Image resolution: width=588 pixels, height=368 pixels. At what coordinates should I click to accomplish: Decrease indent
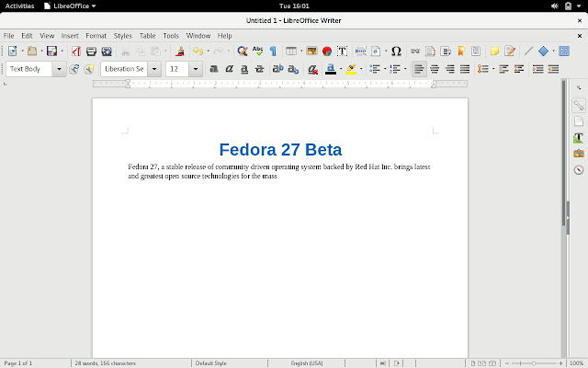tap(553, 69)
